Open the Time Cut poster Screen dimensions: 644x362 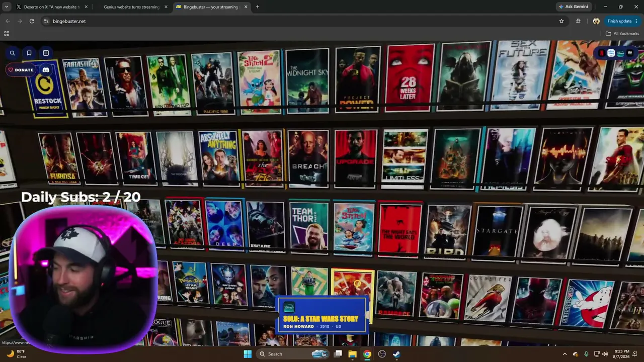coord(135,158)
